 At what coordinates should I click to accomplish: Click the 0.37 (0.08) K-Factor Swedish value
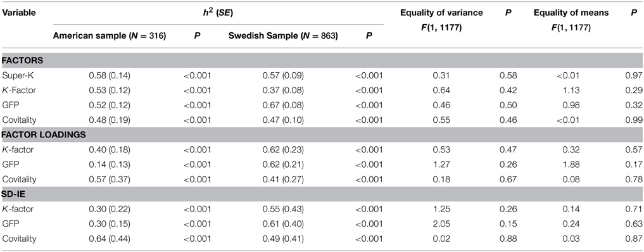click(x=283, y=90)
